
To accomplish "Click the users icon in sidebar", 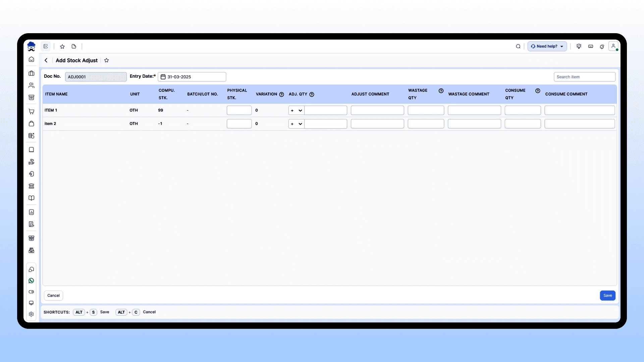I will click(x=31, y=85).
